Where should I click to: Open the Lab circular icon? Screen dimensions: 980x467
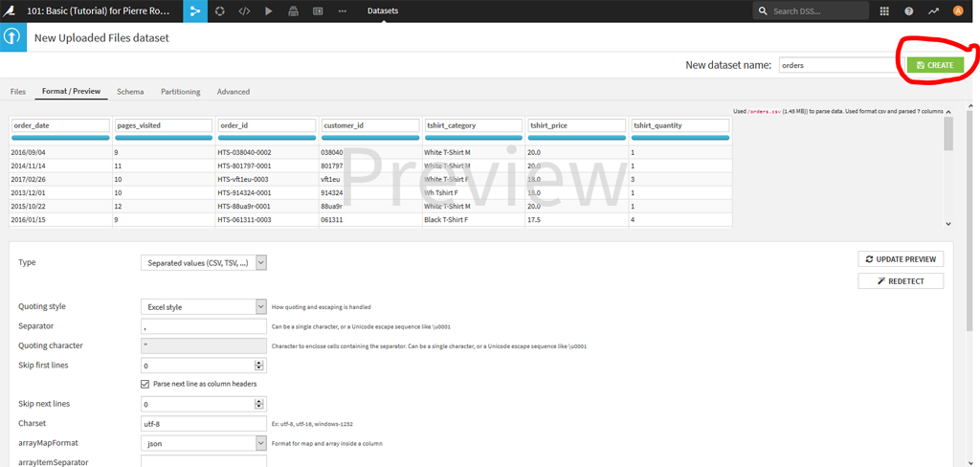tap(219, 11)
